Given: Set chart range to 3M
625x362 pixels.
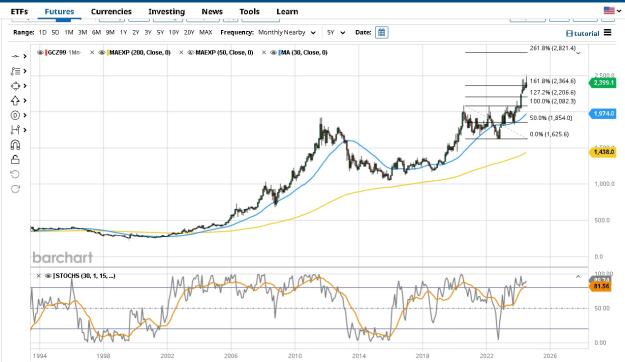Looking at the screenshot, I should click(83, 32).
